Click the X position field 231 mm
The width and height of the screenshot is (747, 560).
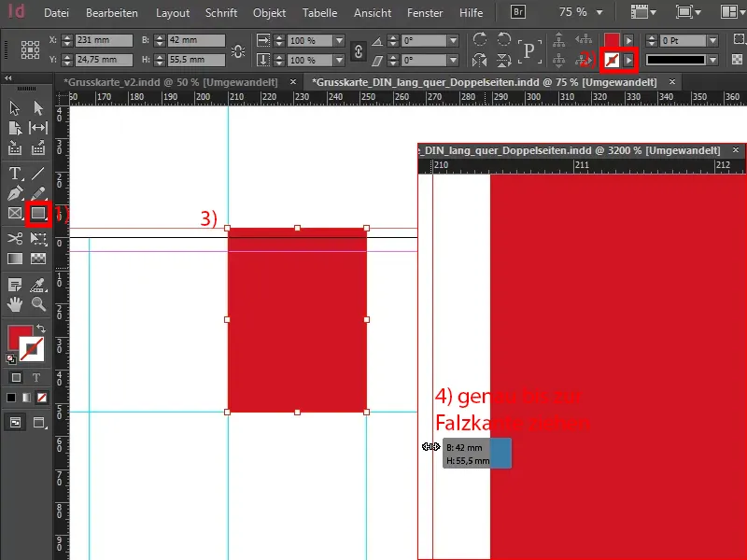[x=104, y=40]
